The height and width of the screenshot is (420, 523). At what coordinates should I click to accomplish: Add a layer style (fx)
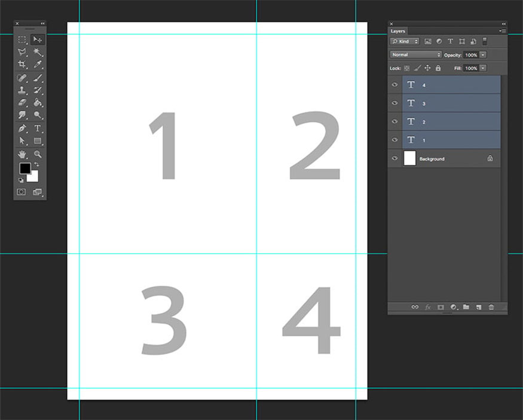click(x=428, y=307)
